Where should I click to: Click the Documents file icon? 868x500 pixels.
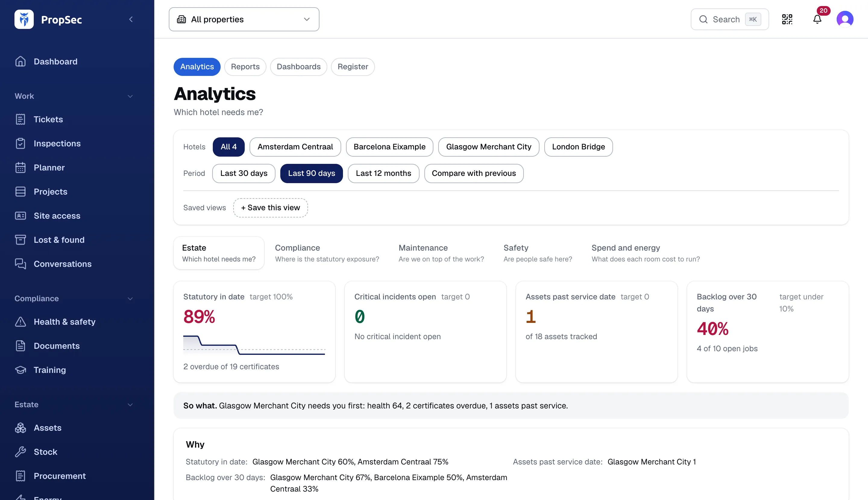[x=20, y=346]
